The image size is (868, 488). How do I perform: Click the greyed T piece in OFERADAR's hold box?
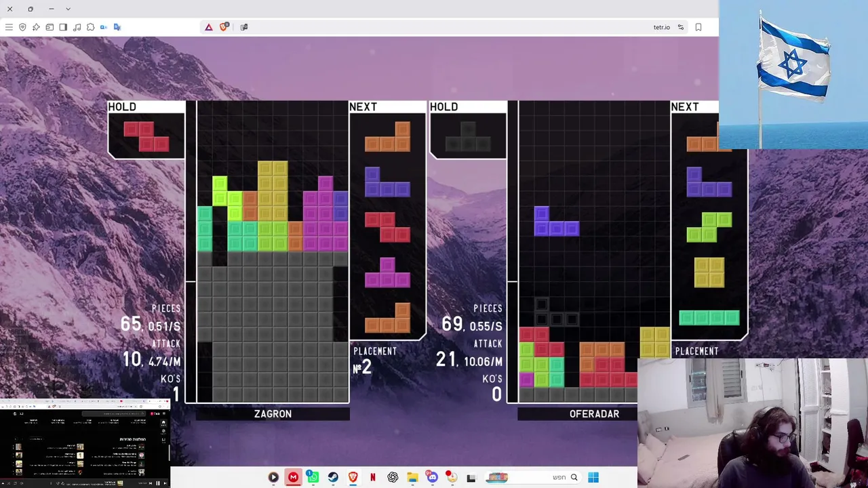pos(468,136)
